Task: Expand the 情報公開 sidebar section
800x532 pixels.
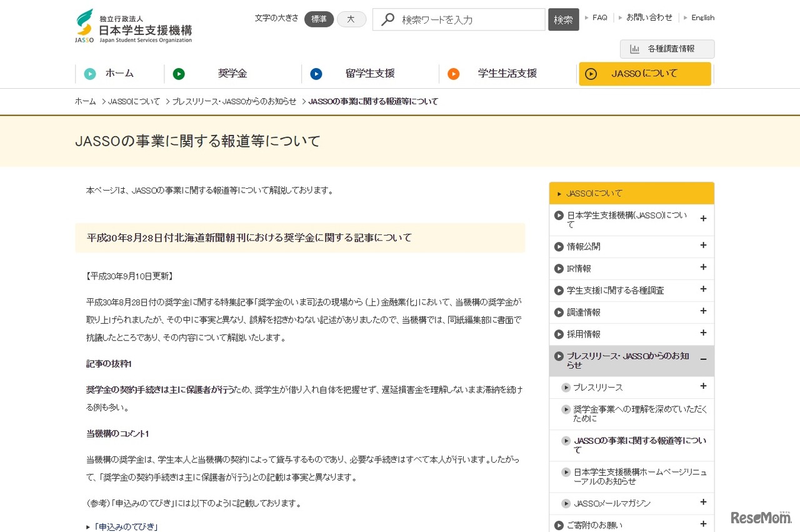Action: coord(704,246)
